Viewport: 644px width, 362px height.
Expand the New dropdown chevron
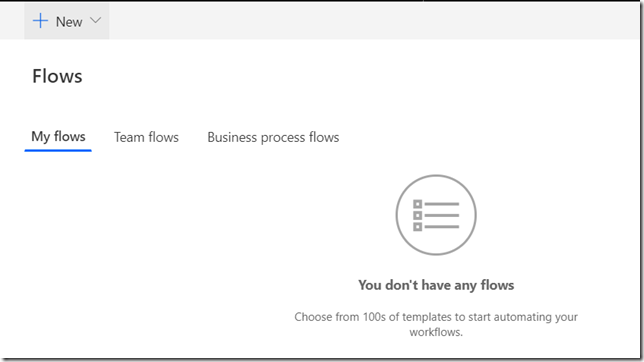[95, 20]
